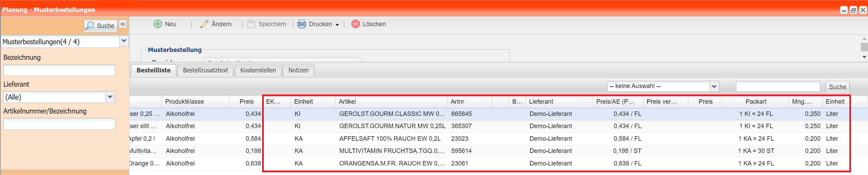Viewport: 868px width, 175px height.
Task: Click into the Bezeichnung input field
Action: tap(59, 70)
